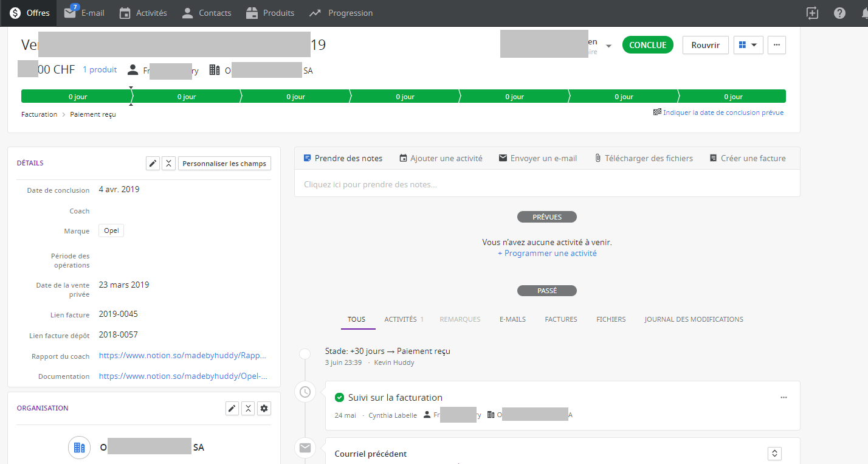Open the Rapport du coach notion link

click(x=182, y=356)
